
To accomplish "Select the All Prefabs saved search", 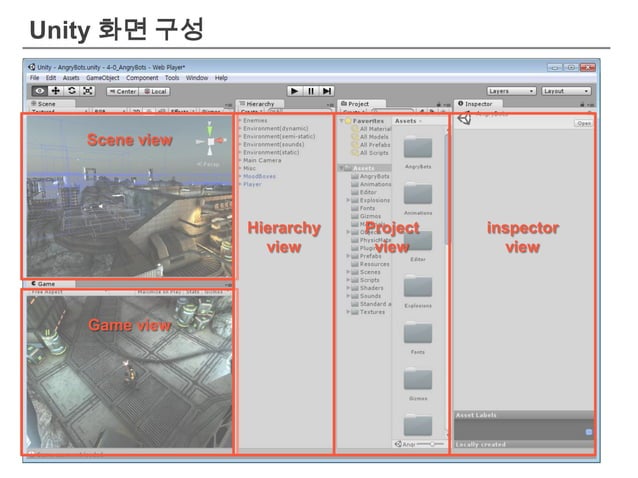I will coord(371,145).
